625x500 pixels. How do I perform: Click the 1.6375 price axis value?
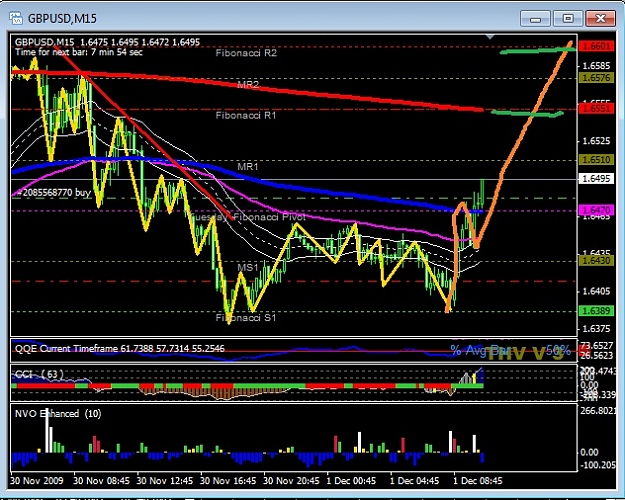(x=596, y=329)
